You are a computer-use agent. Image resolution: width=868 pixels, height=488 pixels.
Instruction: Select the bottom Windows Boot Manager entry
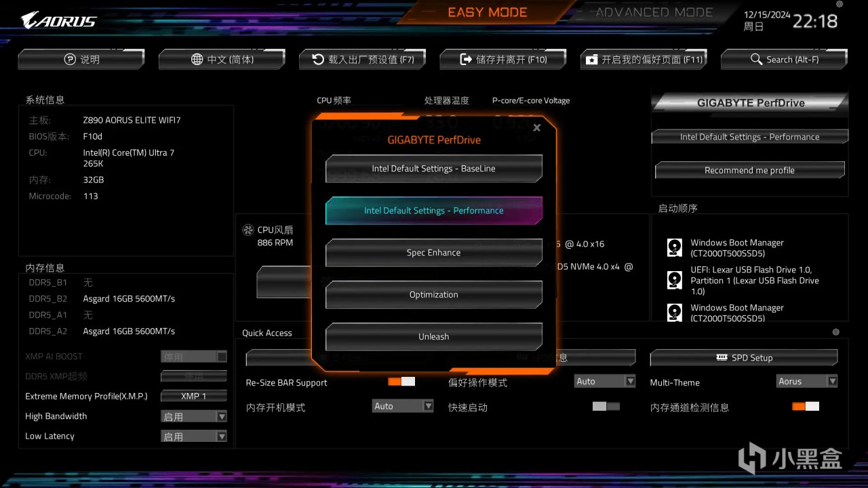pos(737,312)
